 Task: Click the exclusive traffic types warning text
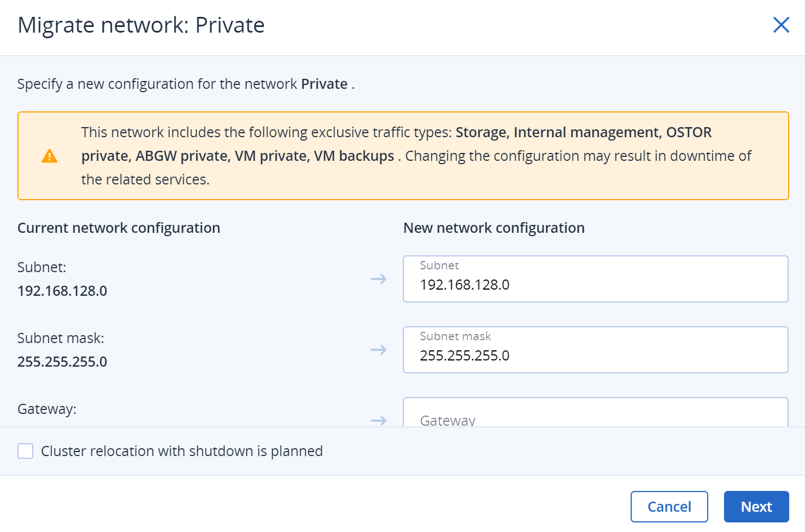[x=416, y=156]
